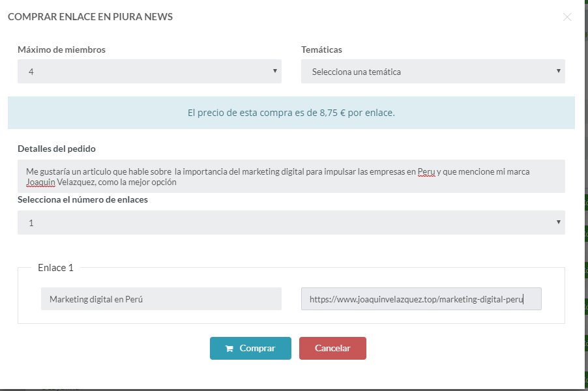Select the Selecciona una temática placeholder option
The width and height of the screenshot is (588, 391).
pyautogui.click(x=432, y=72)
